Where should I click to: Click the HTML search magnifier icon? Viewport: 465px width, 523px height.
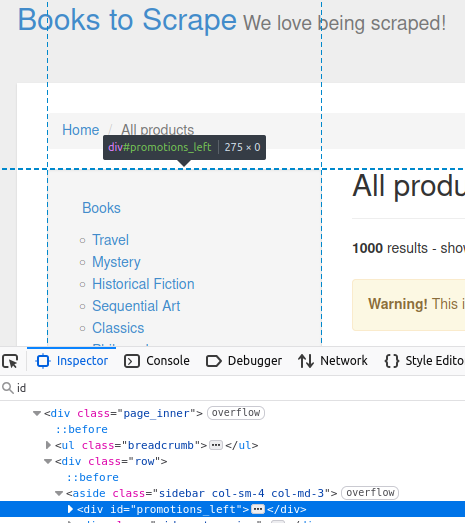coord(8,388)
